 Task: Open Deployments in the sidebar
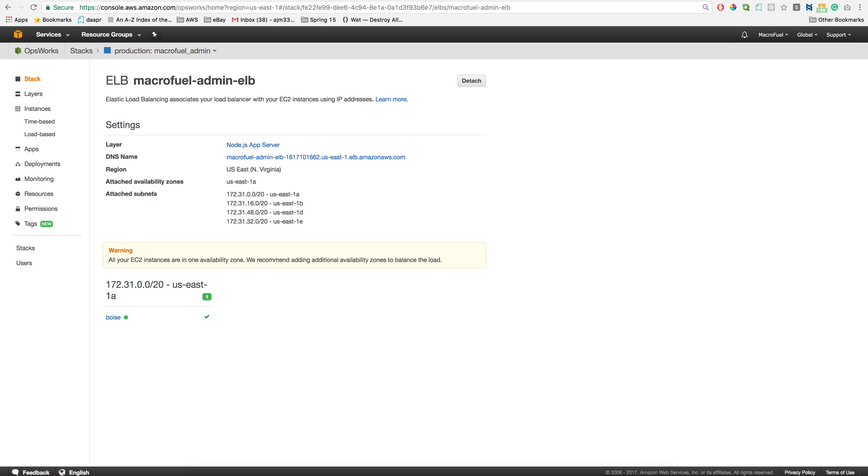coord(42,164)
